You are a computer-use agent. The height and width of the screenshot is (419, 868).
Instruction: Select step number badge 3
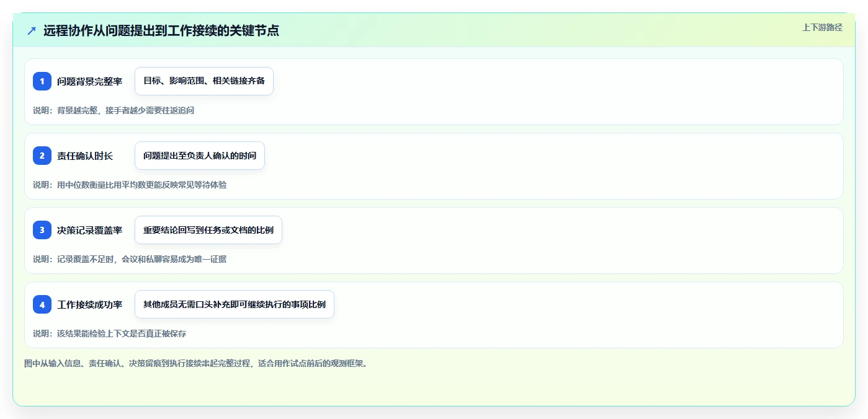42,230
